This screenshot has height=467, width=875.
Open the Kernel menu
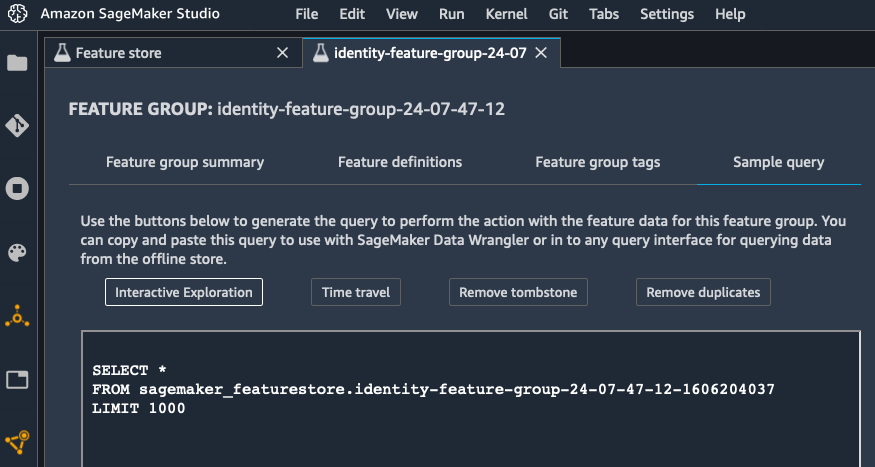coord(506,14)
